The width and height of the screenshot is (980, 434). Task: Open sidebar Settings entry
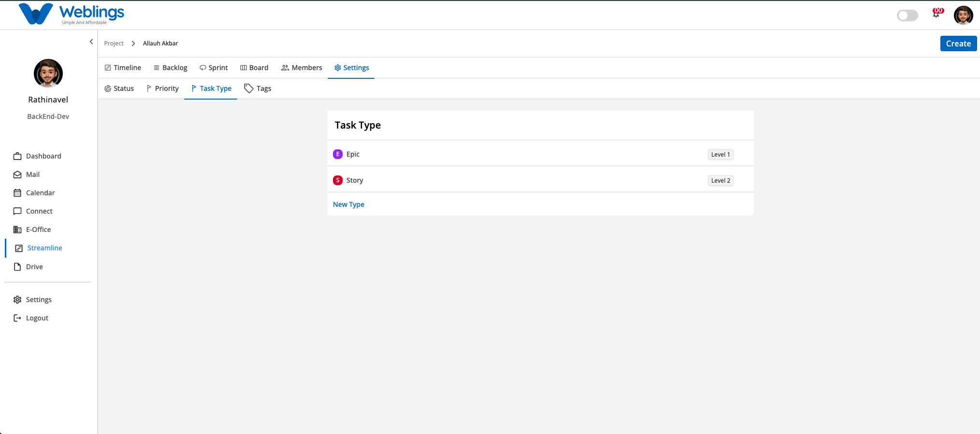coord(39,300)
